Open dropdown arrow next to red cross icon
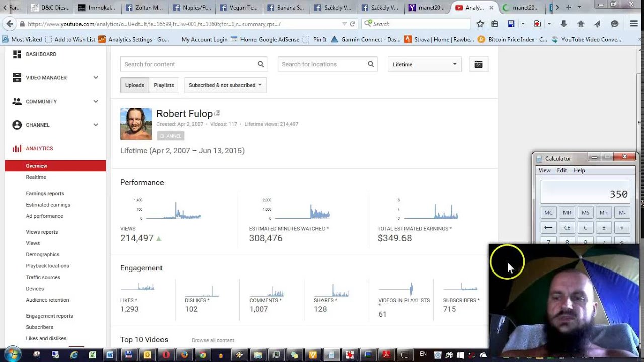 [549, 24]
